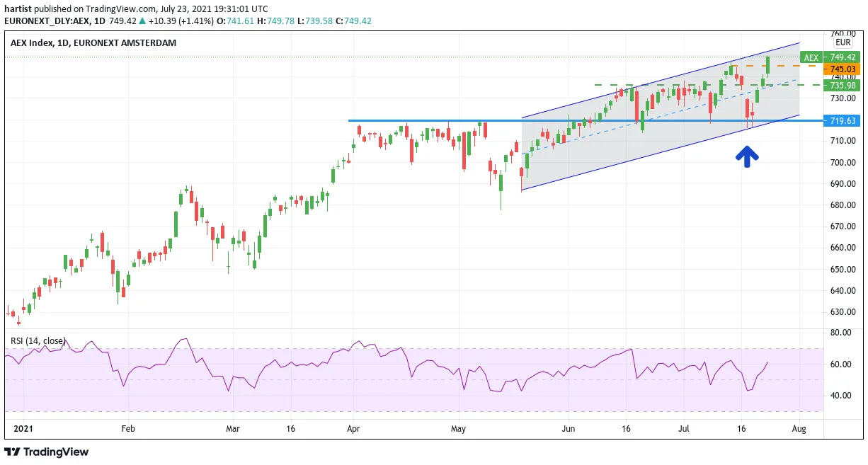
Task: Click the RSI (14, close) indicator label
Action: [x=38, y=340]
